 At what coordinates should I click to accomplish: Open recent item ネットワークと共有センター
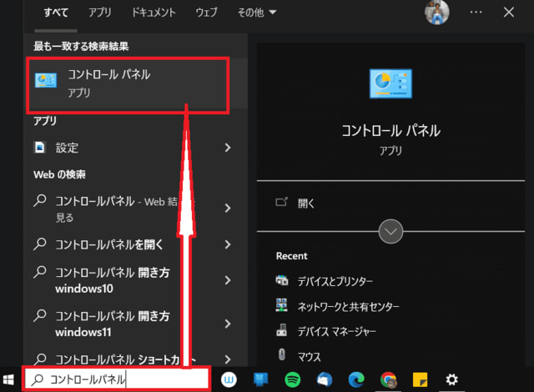point(348,306)
